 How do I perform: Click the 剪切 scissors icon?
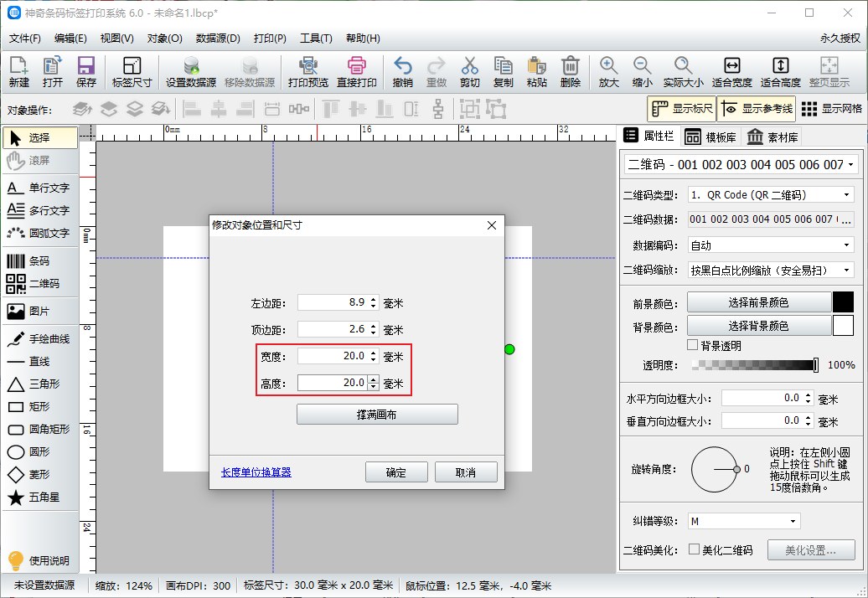click(x=469, y=72)
